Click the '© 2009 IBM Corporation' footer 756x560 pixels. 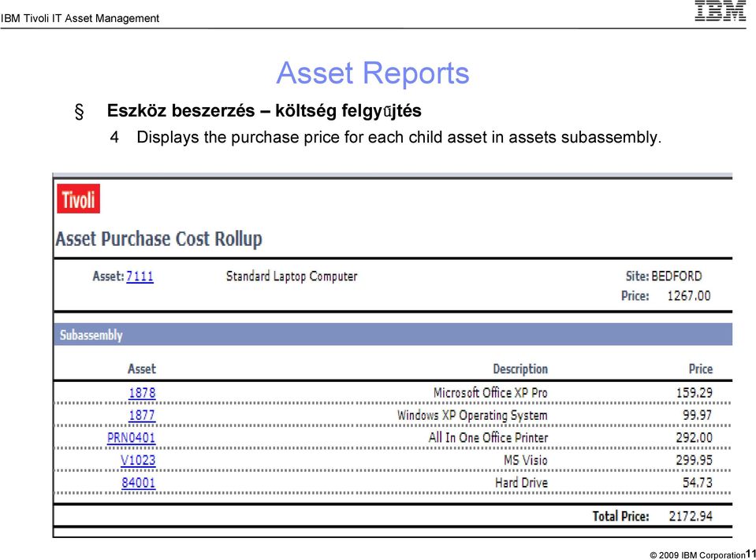(x=697, y=555)
